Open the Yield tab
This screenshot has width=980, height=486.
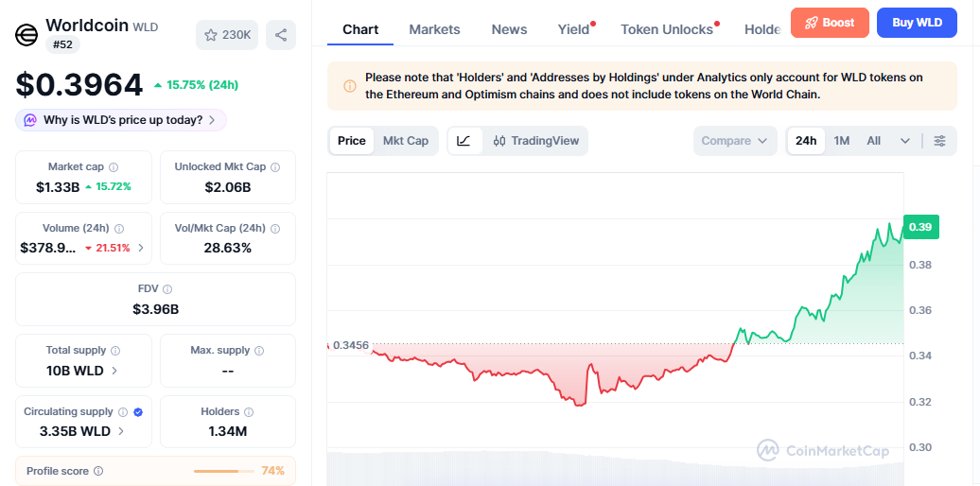pos(574,29)
